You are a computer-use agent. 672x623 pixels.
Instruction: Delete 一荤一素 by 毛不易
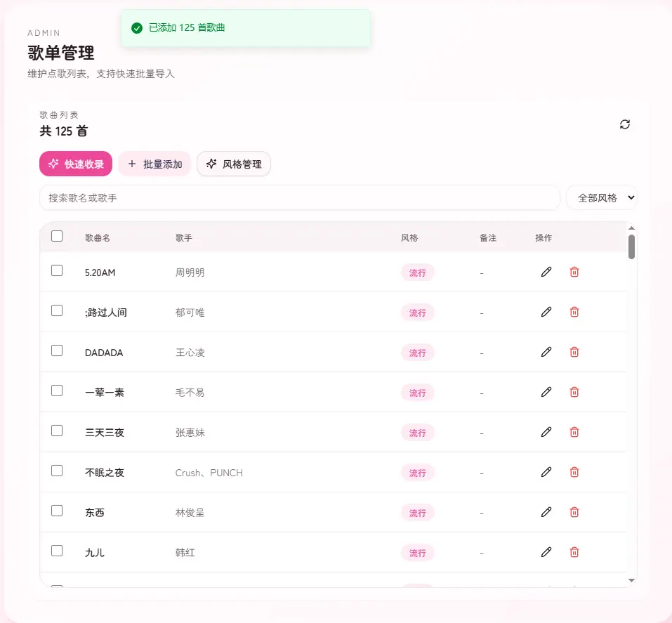coord(574,392)
